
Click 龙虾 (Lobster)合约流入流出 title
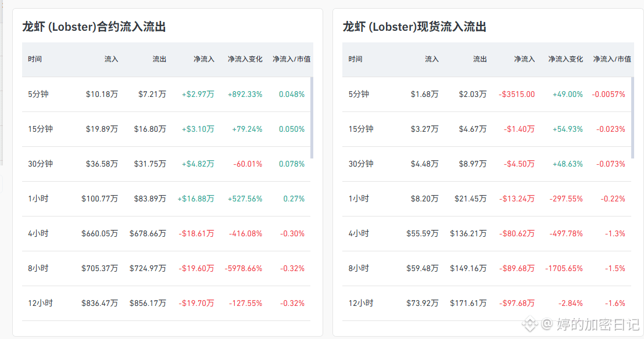point(94,27)
